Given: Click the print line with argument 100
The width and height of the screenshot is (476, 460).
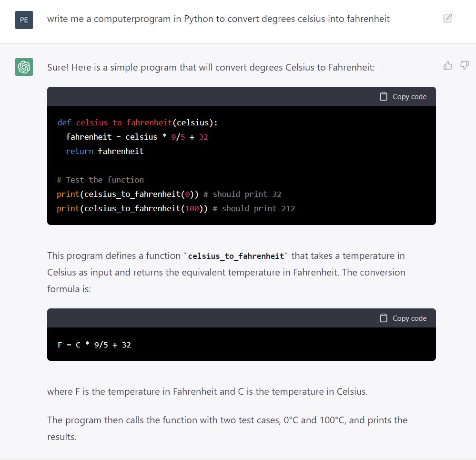Looking at the screenshot, I should pyautogui.click(x=176, y=209).
